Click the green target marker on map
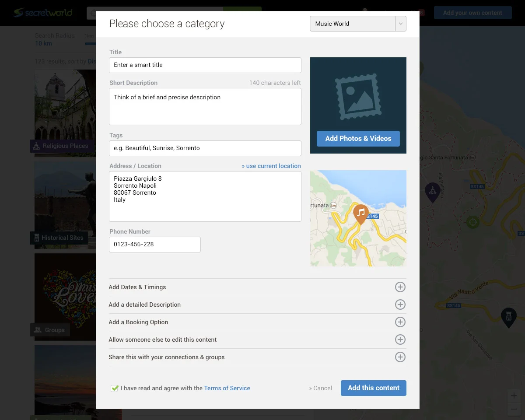 (472, 222)
